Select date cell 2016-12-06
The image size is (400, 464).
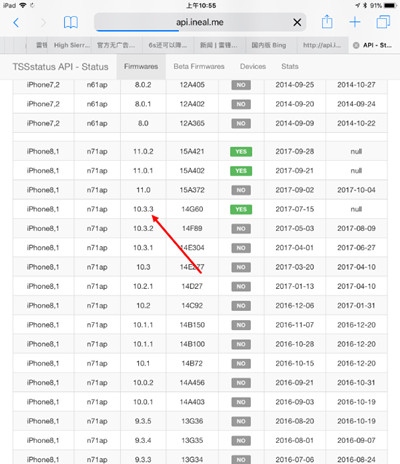(x=295, y=305)
